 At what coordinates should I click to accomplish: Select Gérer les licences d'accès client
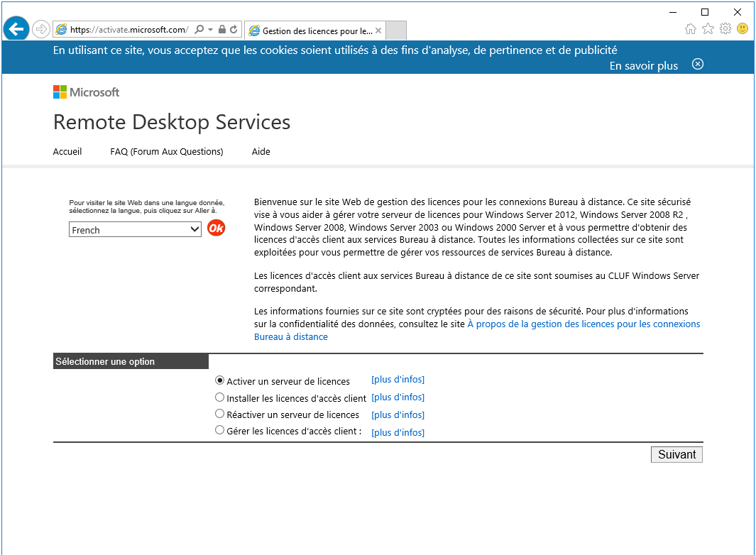pos(219,429)
